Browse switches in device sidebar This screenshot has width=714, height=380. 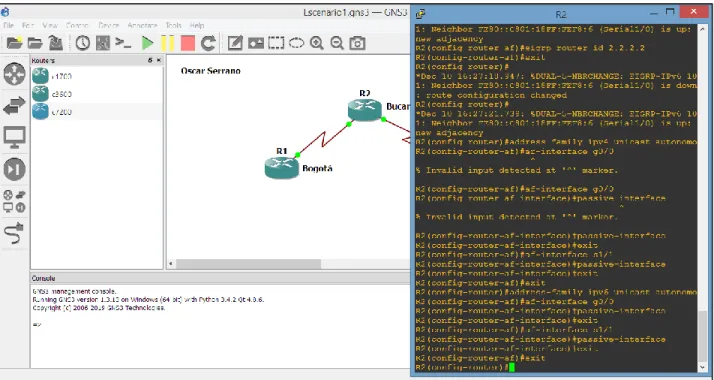click(15, 106)
